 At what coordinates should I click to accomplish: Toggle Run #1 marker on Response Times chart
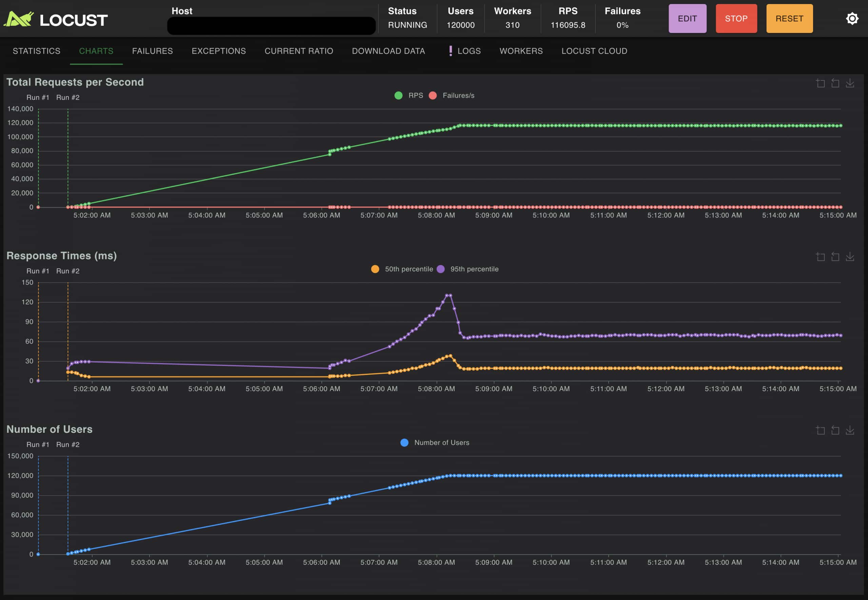38,271
